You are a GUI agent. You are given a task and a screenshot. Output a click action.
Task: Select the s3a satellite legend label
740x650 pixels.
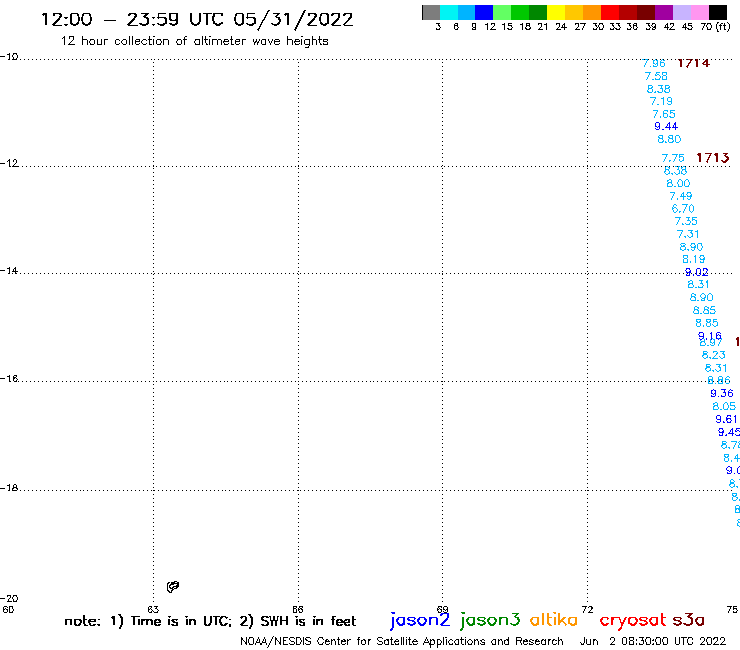[x=688, y=620]
